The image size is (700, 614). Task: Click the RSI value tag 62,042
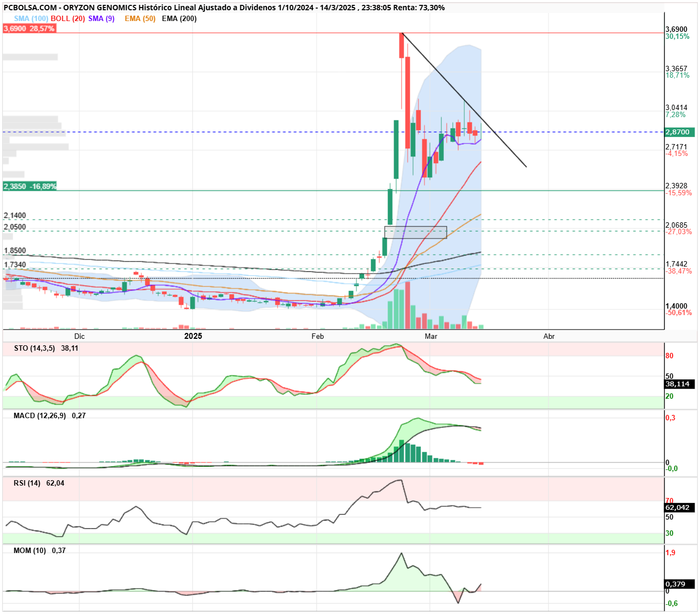click(x=680, y=508)
